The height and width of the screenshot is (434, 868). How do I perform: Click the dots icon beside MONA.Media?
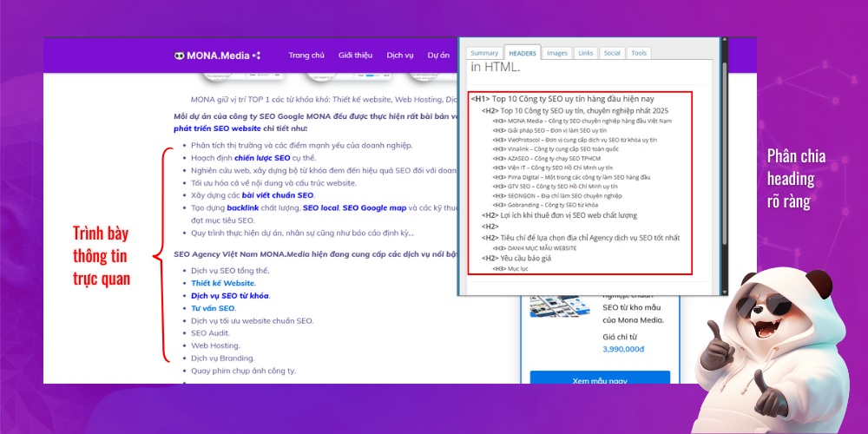pyautogui.click(x=256, y=56)
